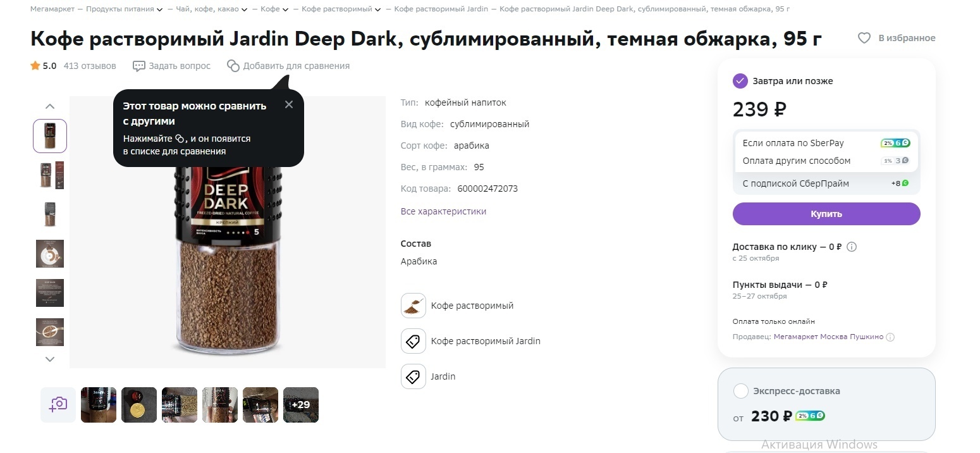Select the Завтра или позже delivery option
This screenshot has width=980, height=453.
(x=740, y=81)
